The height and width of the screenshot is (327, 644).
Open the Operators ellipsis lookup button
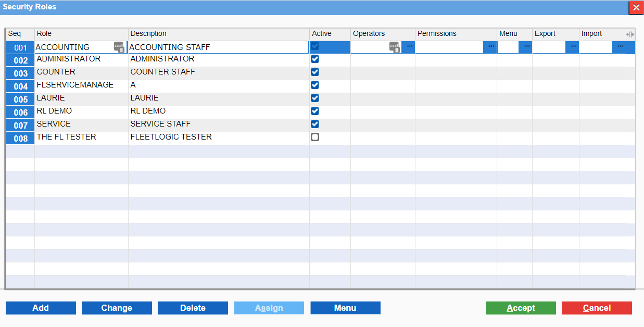[x=409, y=47]
